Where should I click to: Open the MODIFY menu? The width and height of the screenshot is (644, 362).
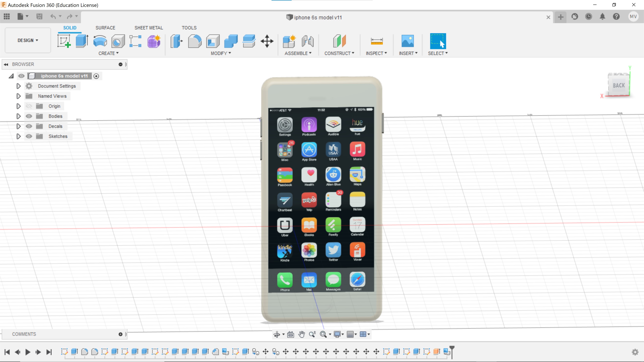tap(221, 53)
